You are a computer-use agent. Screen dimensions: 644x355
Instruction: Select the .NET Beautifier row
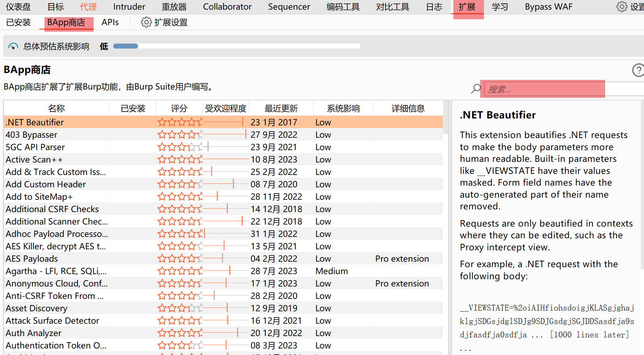coord(223,122)
